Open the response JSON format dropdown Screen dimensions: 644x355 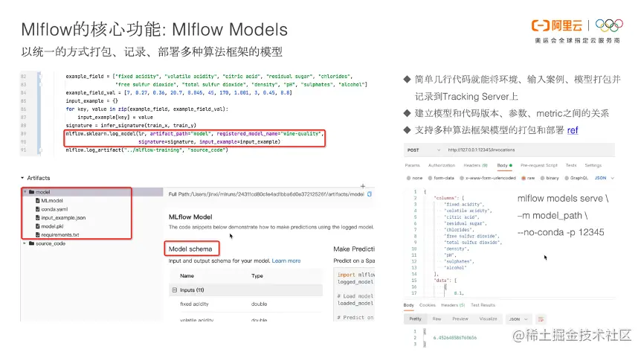(518, 319)
